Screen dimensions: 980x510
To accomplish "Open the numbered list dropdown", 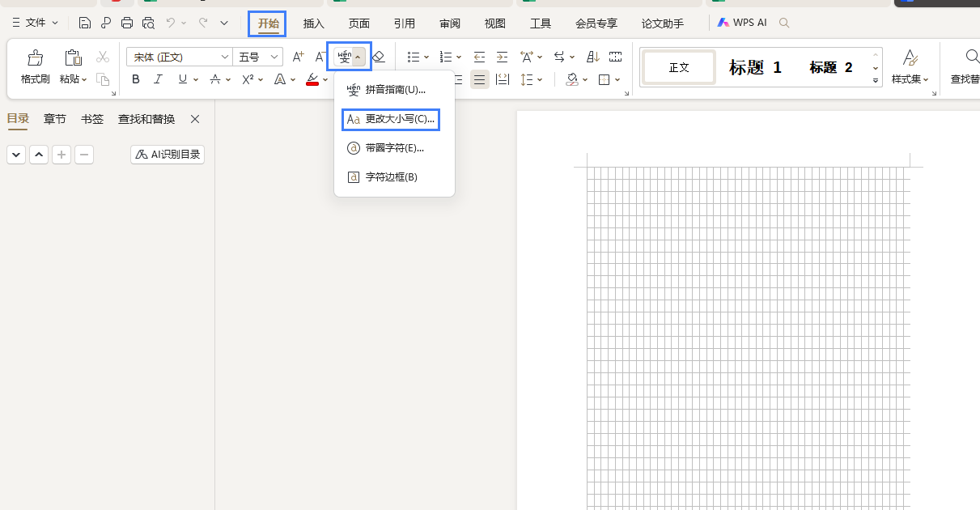I will (x=460, y=57).
